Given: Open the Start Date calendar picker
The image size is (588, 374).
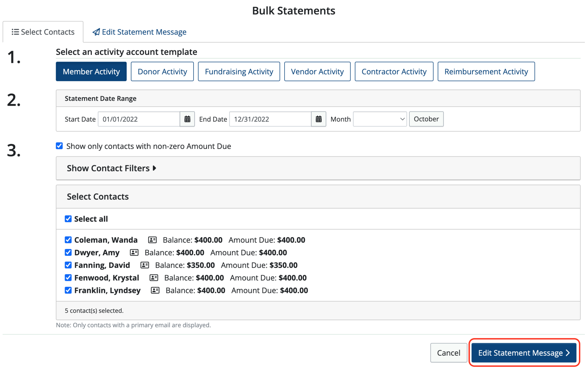Looking at the screenshot, I should click(x=187, y=119).
